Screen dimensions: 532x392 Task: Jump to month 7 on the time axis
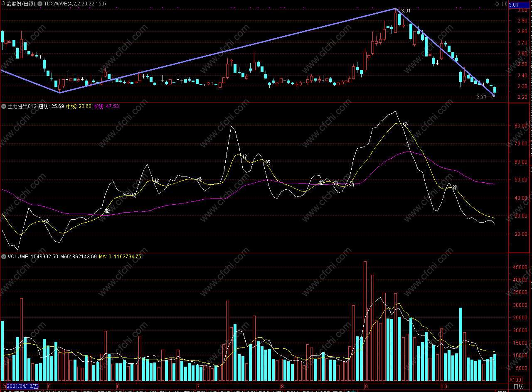198,387
